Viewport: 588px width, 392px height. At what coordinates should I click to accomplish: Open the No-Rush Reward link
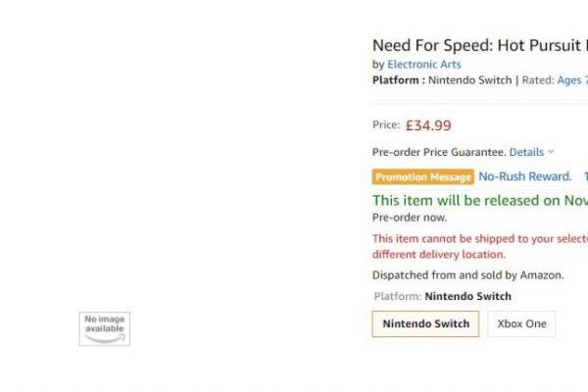coord(525,176)
